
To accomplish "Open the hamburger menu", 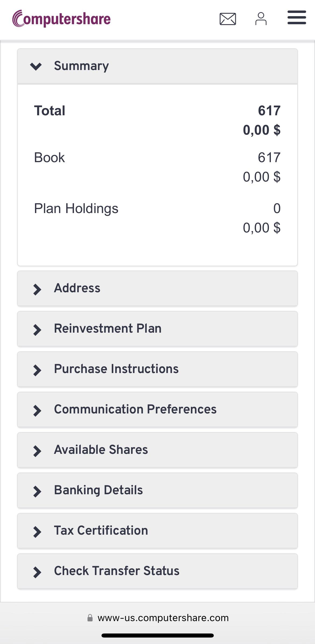I will pos(297,18).
